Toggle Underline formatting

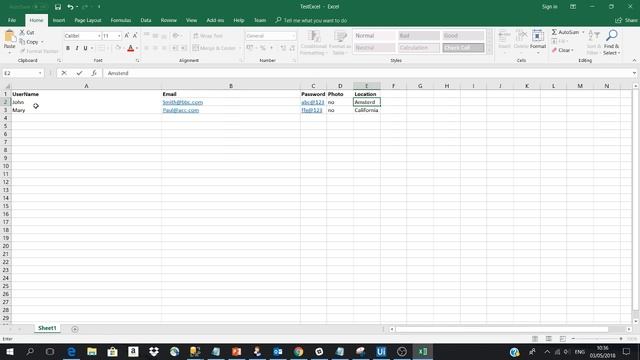coord(85,48)
